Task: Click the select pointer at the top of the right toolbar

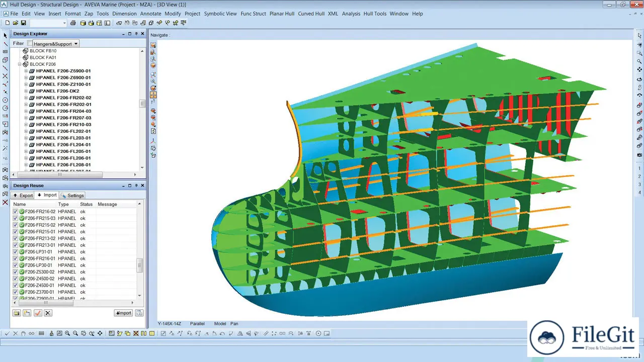Action: (639, 36)
